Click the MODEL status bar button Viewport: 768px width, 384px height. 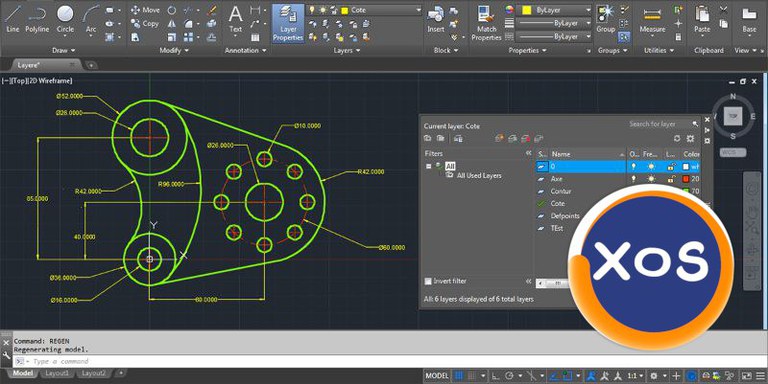(x=436, y=376)
